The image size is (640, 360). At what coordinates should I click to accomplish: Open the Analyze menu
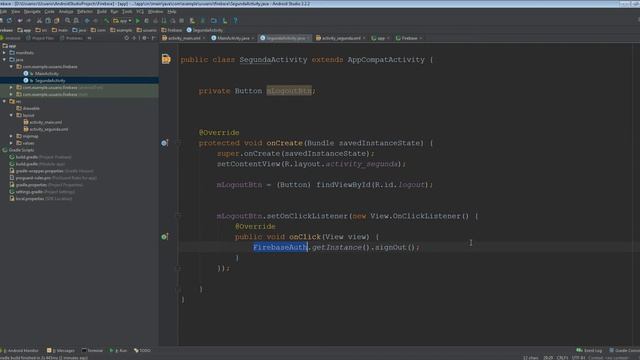click(66, 11)
